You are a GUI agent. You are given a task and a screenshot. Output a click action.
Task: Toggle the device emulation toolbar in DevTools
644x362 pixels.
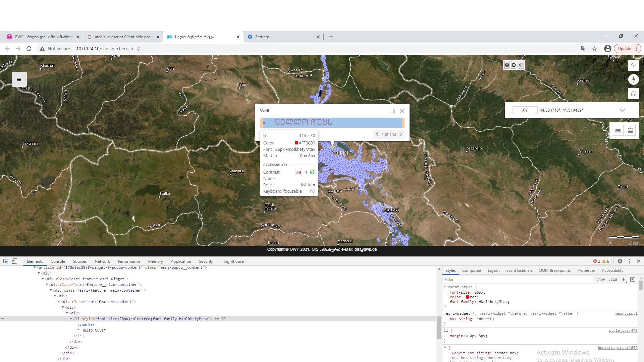tap(14, 261)
